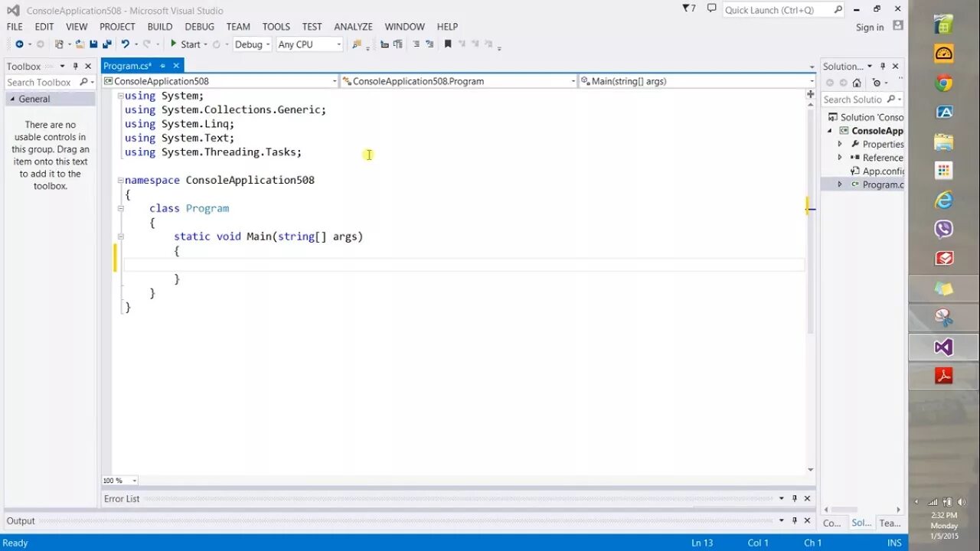Open the Toolbox window position dropdown
980x551 pixels.
click(62, 67)
